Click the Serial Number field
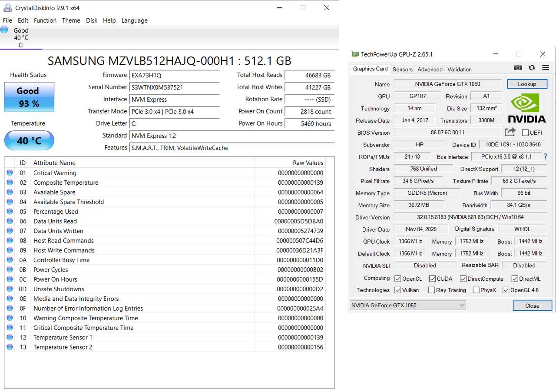Image resolution: width=556 pixels, height=392 pixels. click(175, 87)
